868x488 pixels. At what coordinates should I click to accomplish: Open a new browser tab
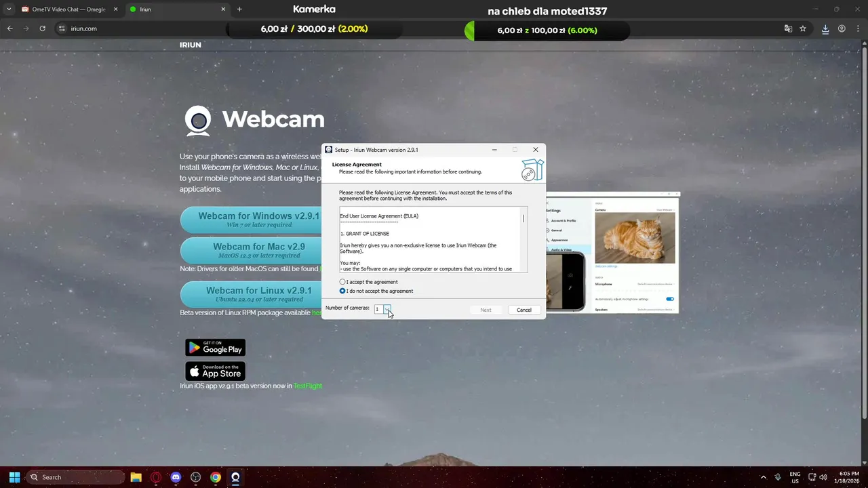(x=239, y=9)
